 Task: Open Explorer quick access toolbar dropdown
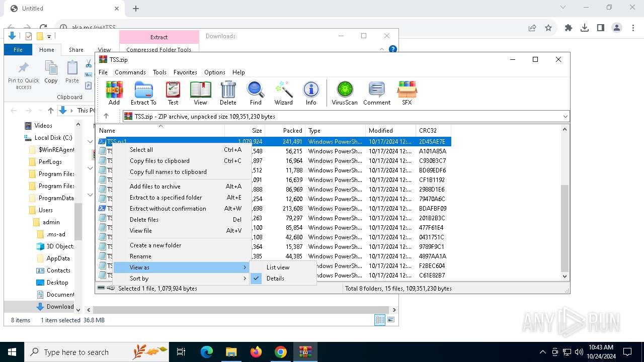49,36
